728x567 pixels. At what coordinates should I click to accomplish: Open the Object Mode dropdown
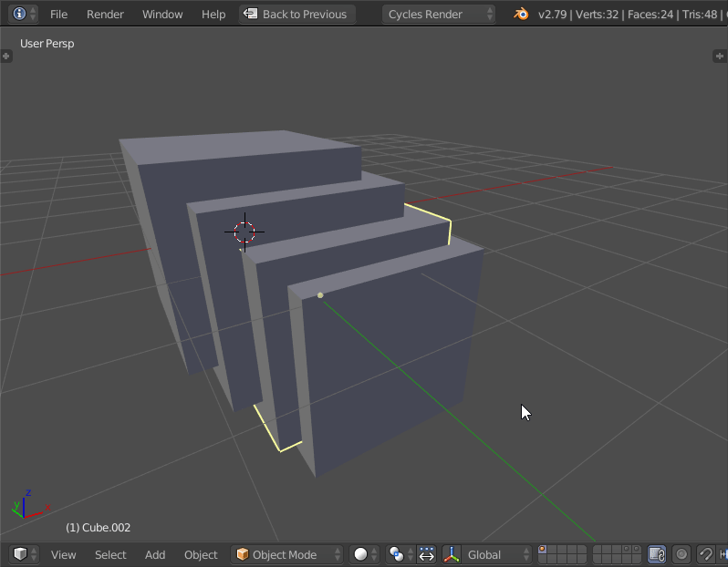pos(287,554)
